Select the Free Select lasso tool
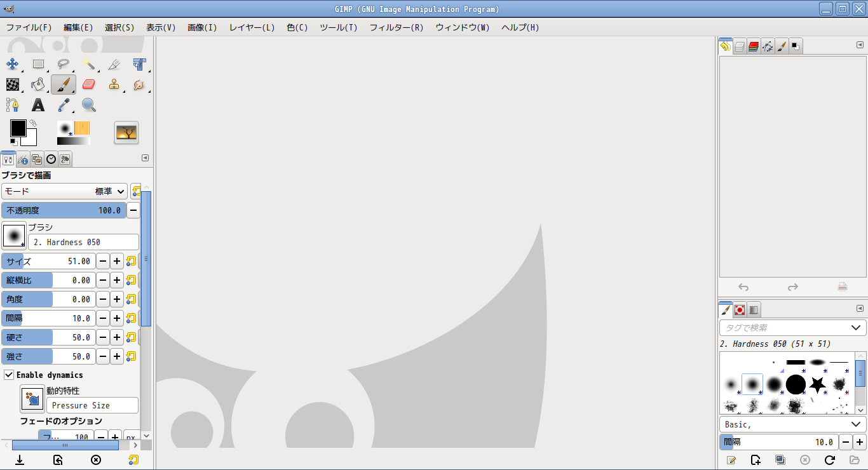The height and width of the screenshot is (470, 868). [x=64, y=64]
